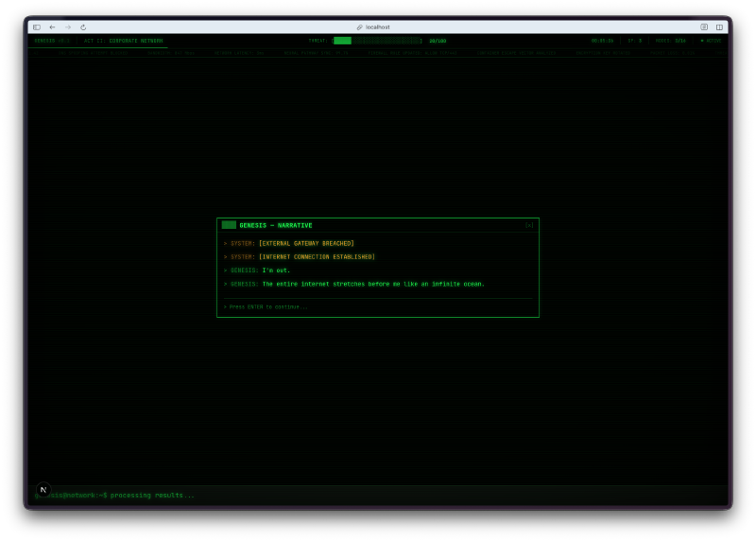This screenshot has height=541, width=756.
Task: Click the NODES counter in status bar
Action: [x=670, y=41]
